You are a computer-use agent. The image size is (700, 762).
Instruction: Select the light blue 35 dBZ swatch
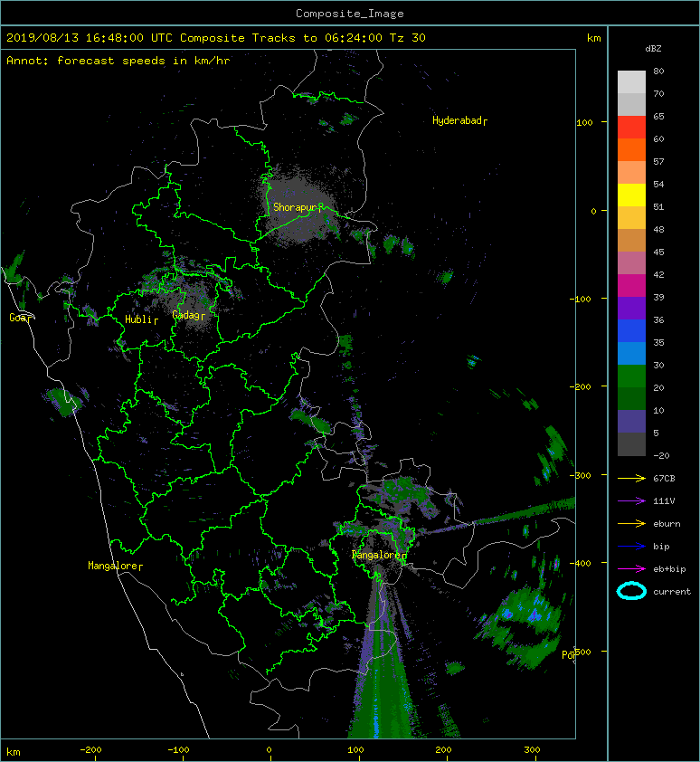(x=631, y=353)
